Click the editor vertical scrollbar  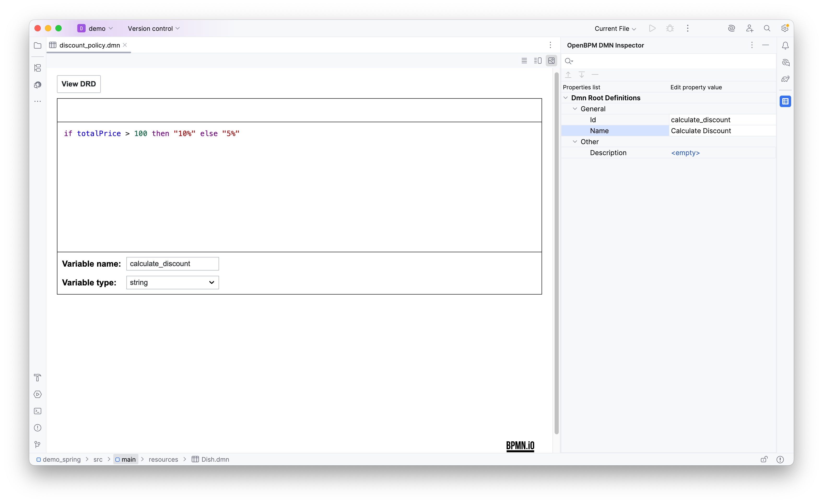click(x=556, y=253)
